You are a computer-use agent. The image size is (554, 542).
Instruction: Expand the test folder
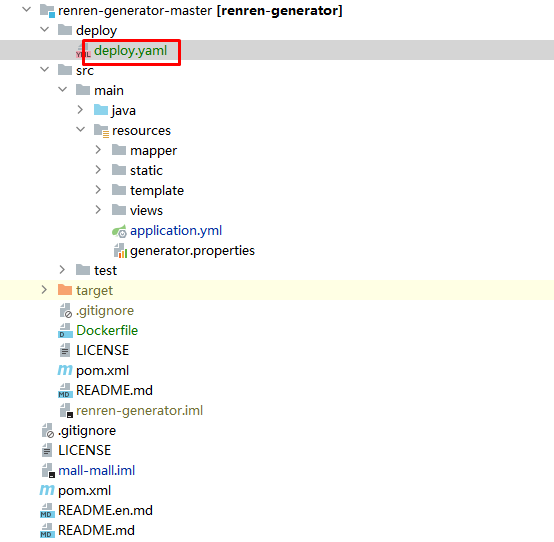click(62, 270)
